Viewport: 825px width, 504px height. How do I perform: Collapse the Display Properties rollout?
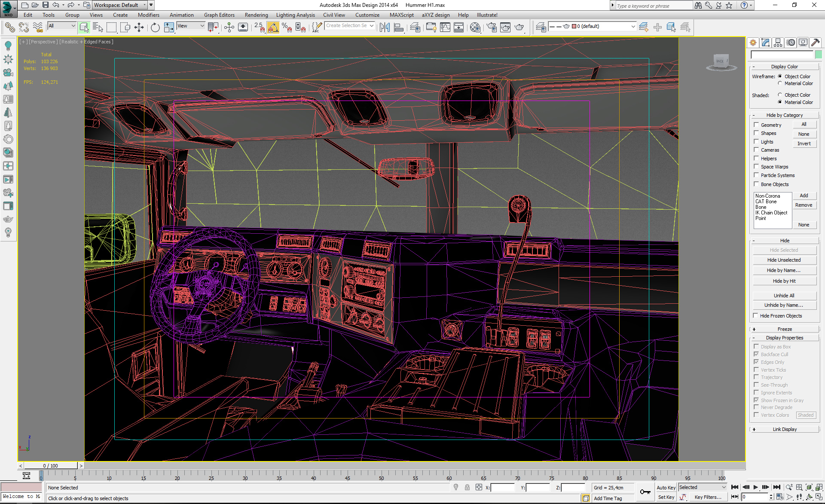coord(785,338)
